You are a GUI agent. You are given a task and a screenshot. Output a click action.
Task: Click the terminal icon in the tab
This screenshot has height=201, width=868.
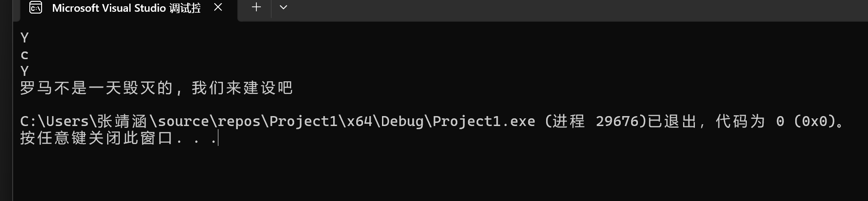pyautogui.click(x=36, y=8)
